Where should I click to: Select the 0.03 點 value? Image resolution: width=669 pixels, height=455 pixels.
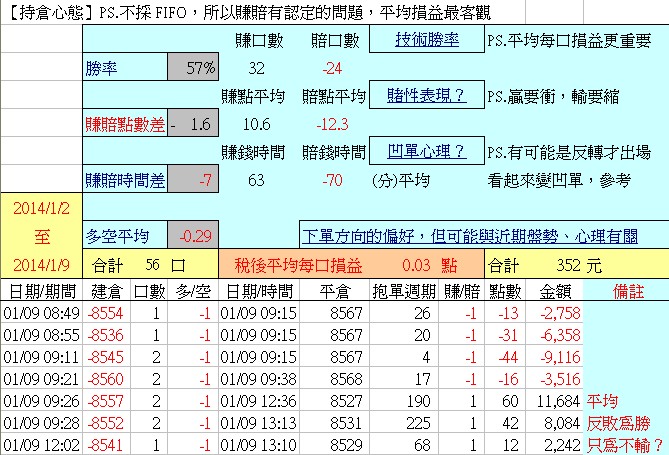tap(430, 265)
